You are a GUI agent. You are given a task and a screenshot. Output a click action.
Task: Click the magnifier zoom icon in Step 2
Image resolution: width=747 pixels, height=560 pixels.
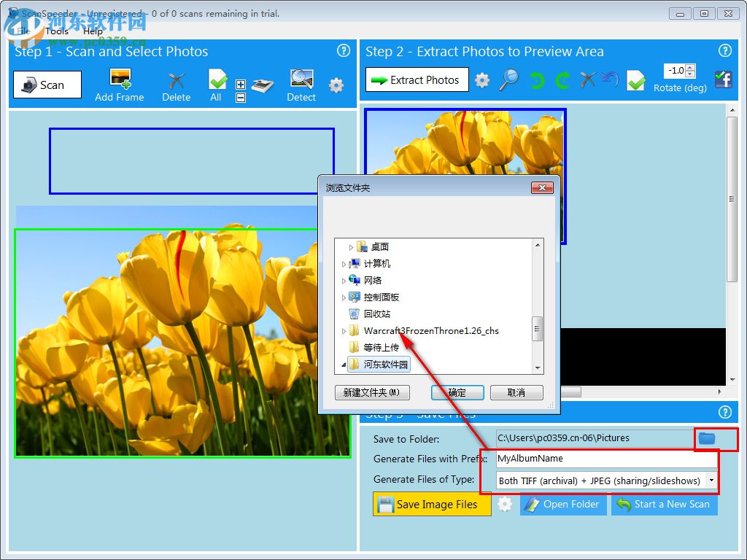pos(508,79)
